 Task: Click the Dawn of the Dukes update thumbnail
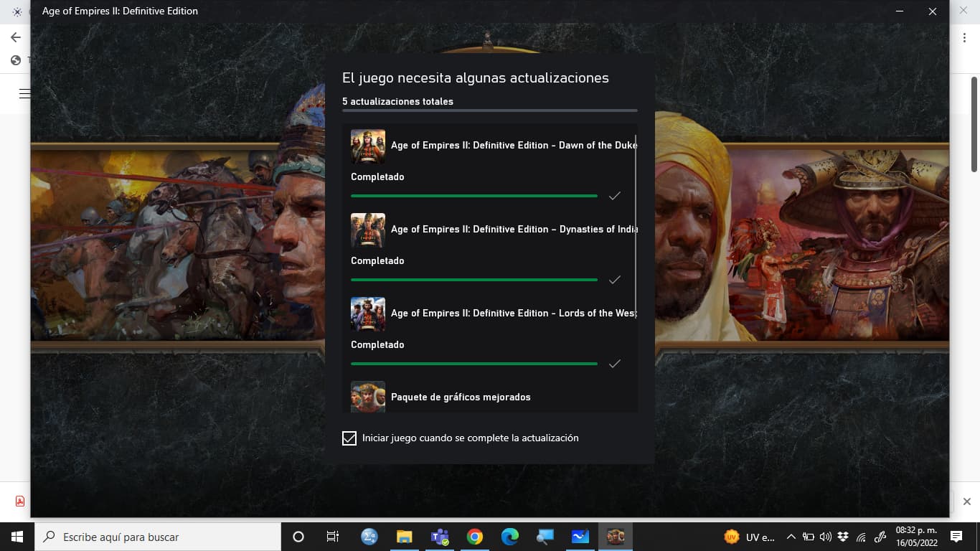367,146
